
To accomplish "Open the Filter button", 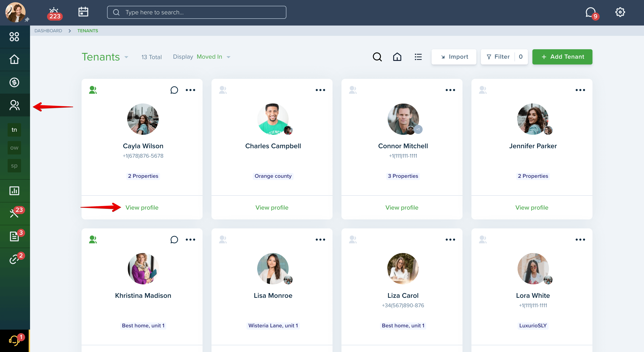I will (504, 57).
